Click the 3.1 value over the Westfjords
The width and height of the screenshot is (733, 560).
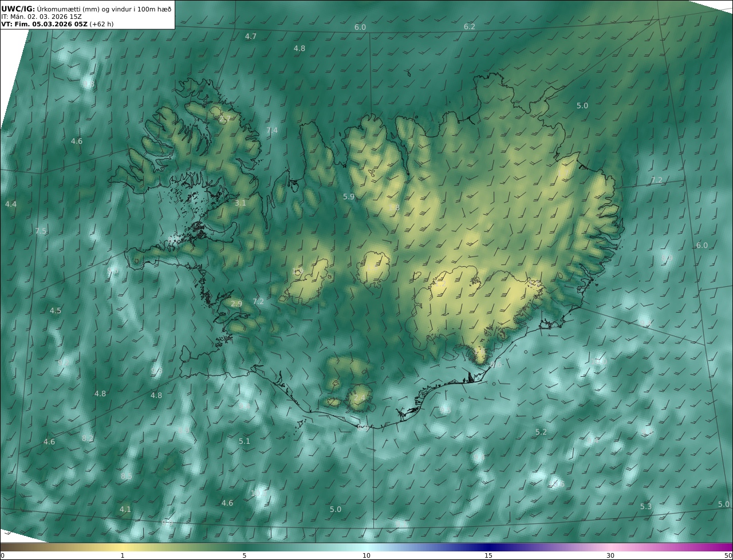pos(241,203)
